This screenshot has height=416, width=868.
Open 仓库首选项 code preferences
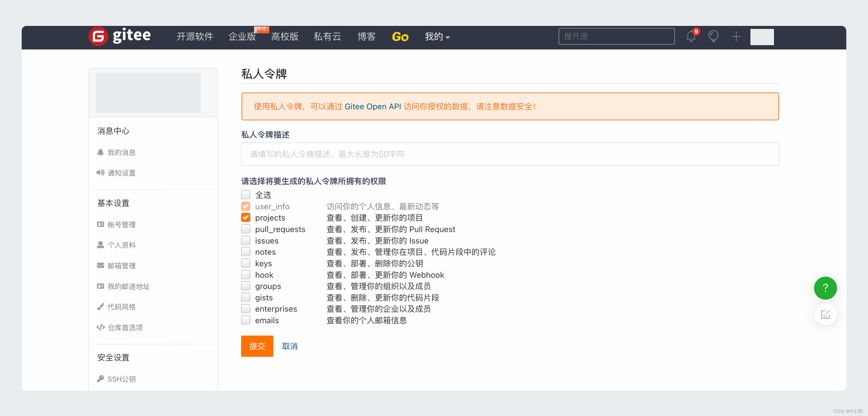coord(125,328)
